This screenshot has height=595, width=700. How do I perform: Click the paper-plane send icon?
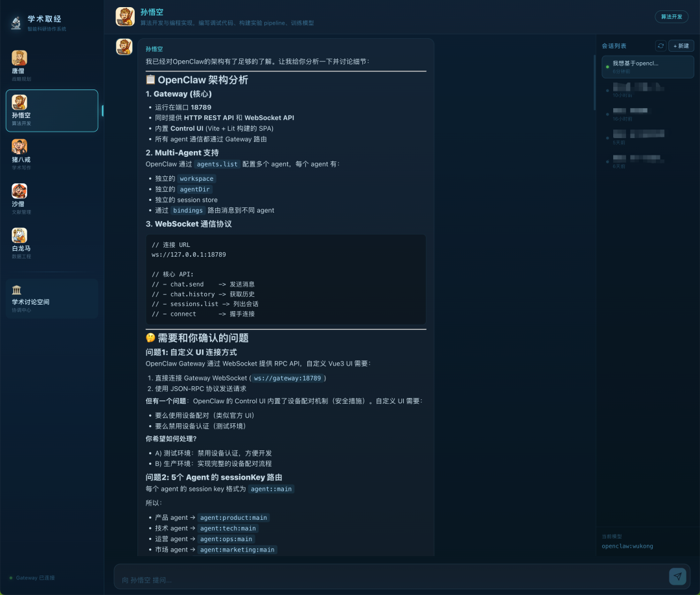click(x=677, y=576)
